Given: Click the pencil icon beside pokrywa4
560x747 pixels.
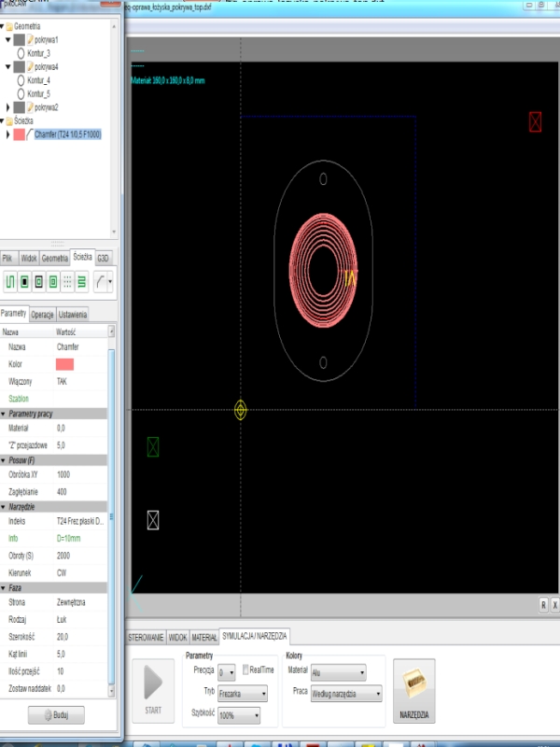Looking at the screenshot, I should [30, 66].
